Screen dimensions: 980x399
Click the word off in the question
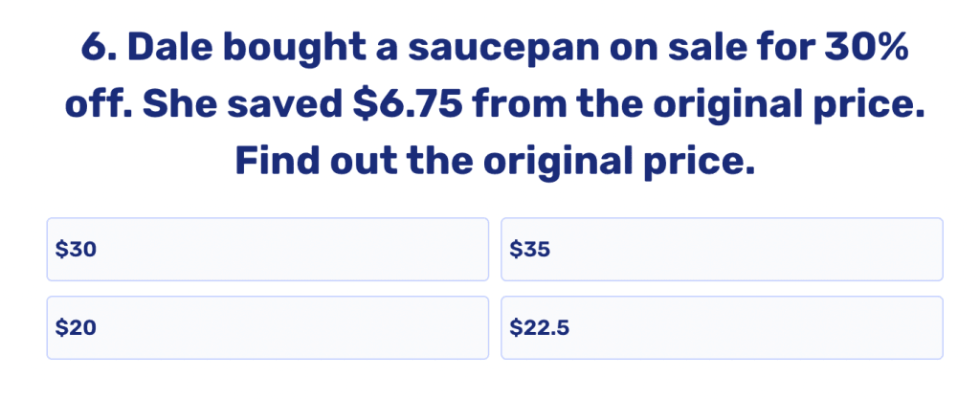click(x=95, y=104)
